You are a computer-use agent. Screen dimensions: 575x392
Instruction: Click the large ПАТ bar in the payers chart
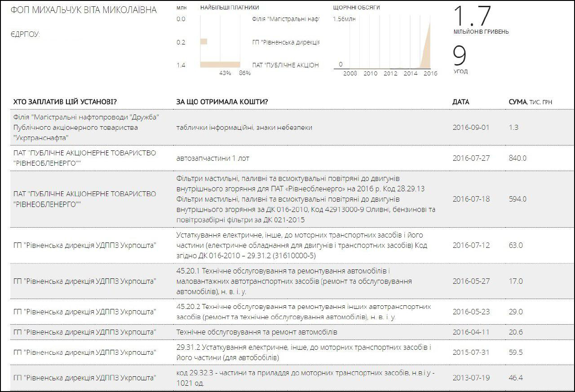coord(220,65)
